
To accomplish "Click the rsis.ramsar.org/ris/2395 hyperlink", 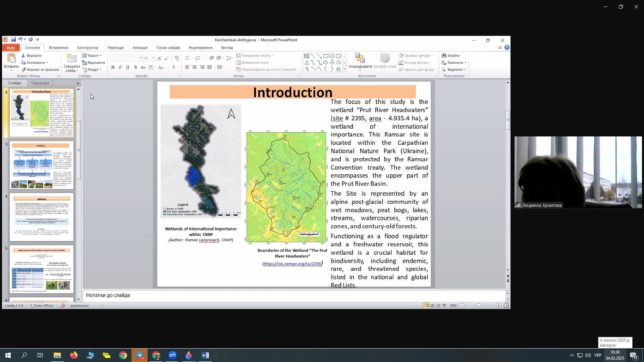I will 292,264.
